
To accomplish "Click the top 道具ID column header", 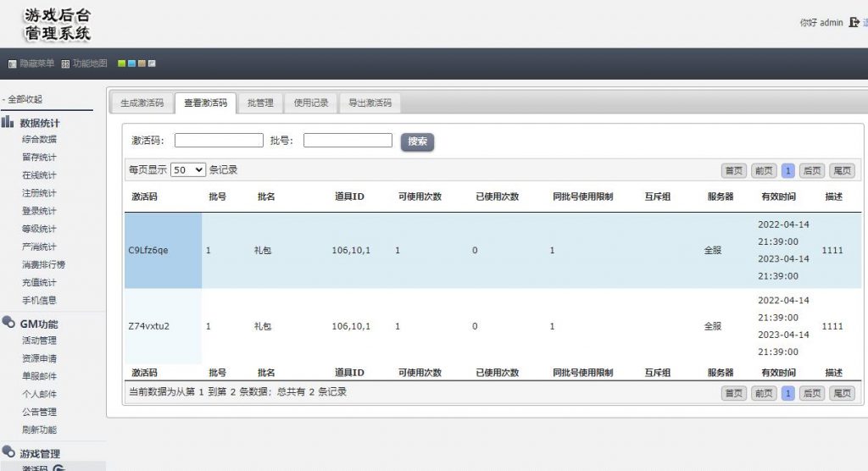I will tap(349, 197).
